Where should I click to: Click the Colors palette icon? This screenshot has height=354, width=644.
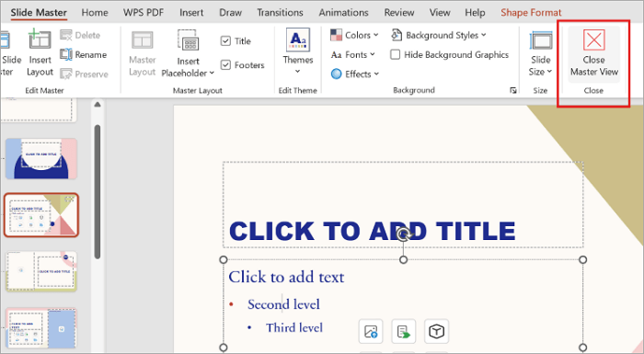click(336, 35)
